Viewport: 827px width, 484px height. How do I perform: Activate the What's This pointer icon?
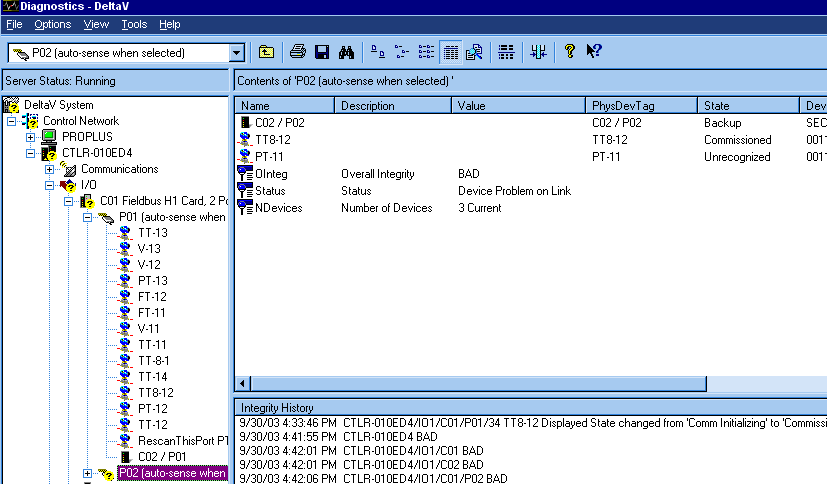click(x=593, y=51)
